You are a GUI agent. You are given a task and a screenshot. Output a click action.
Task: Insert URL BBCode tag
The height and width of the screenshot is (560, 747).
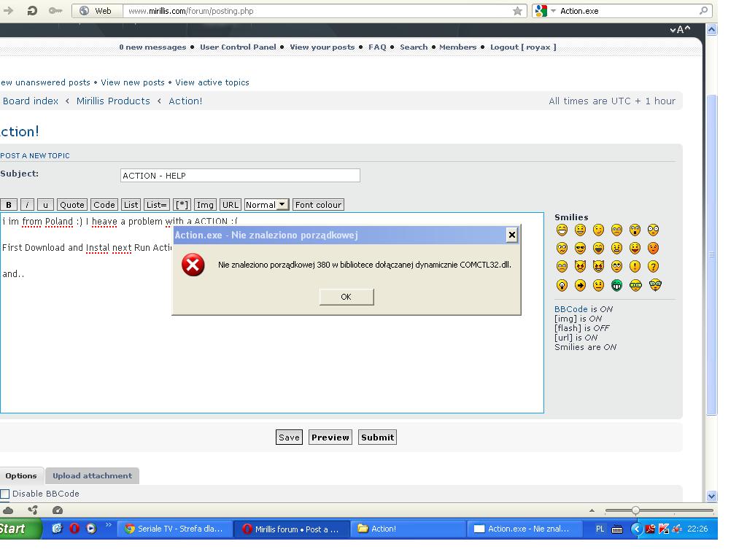[x=231, y=205]
